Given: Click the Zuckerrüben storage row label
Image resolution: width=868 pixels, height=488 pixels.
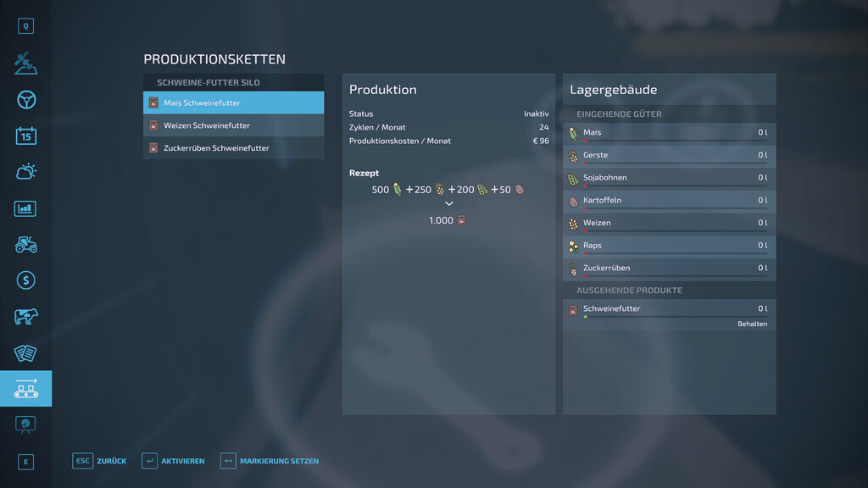Looking at the screenshot, I should pyautogui.click(x=606, y=268).
